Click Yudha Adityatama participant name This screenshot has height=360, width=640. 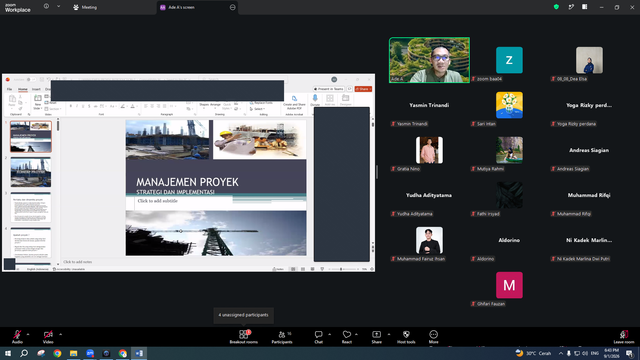[429, 195]
